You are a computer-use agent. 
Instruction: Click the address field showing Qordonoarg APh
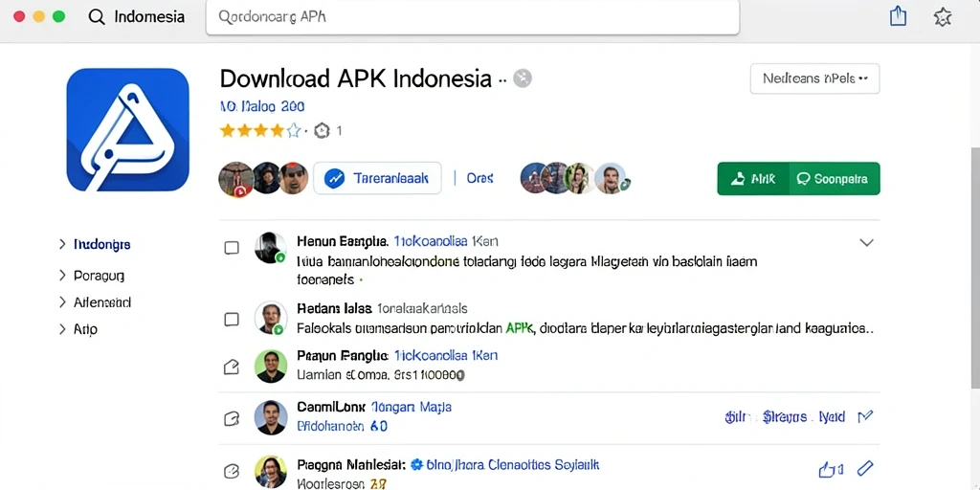click(473, 17)
